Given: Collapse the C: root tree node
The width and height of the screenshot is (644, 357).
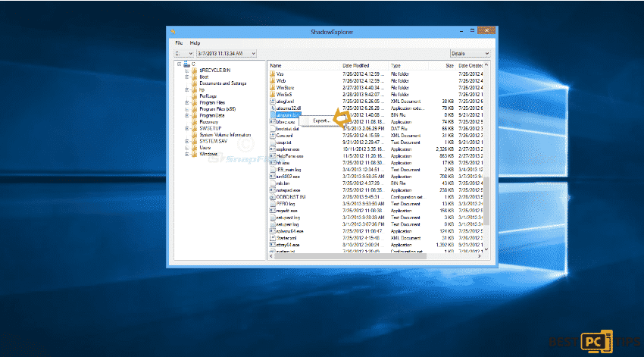Looking at the screenshot, I should tap(179, 64).
